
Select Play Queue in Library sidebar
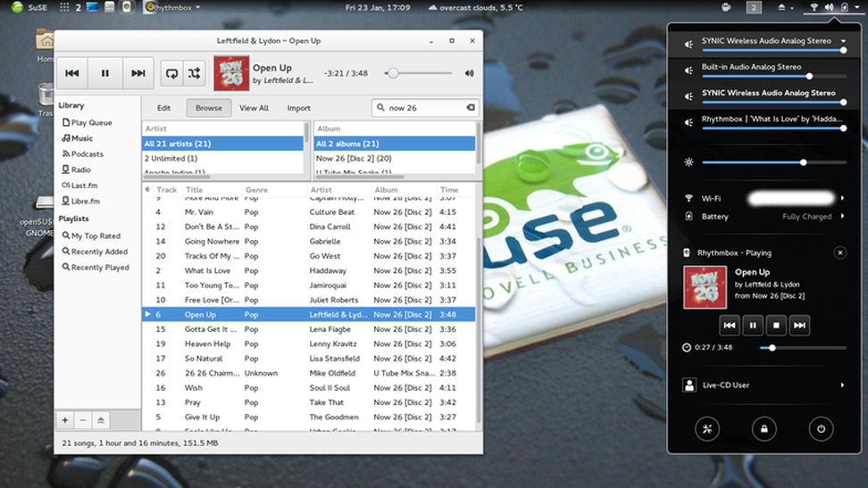point(87,122)
